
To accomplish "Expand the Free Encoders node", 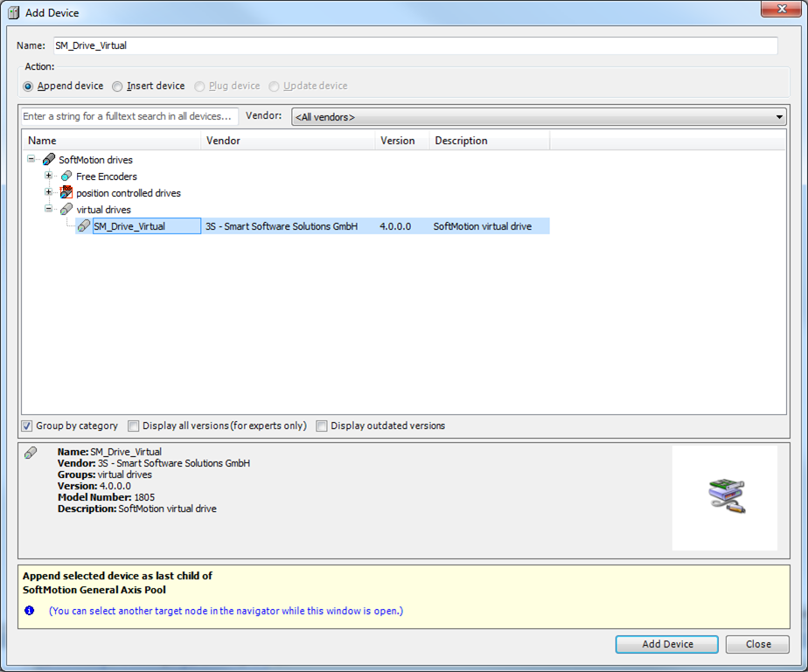I will pyautogui.click(x=48, y=176).
